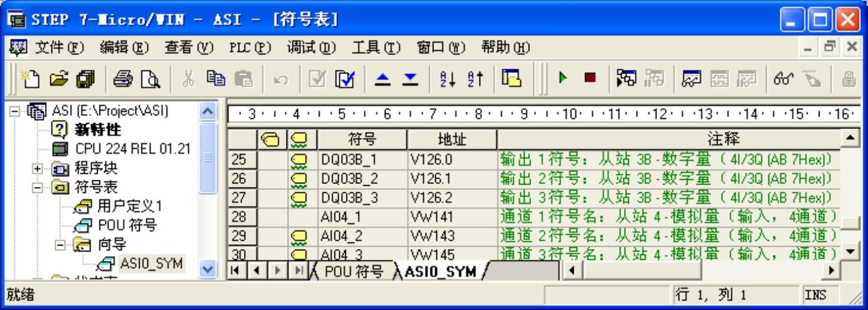The width and height of the screenshot is (868, 310).
Task: Select 新特性 in the project tree
Action: [x=99, y=130]
